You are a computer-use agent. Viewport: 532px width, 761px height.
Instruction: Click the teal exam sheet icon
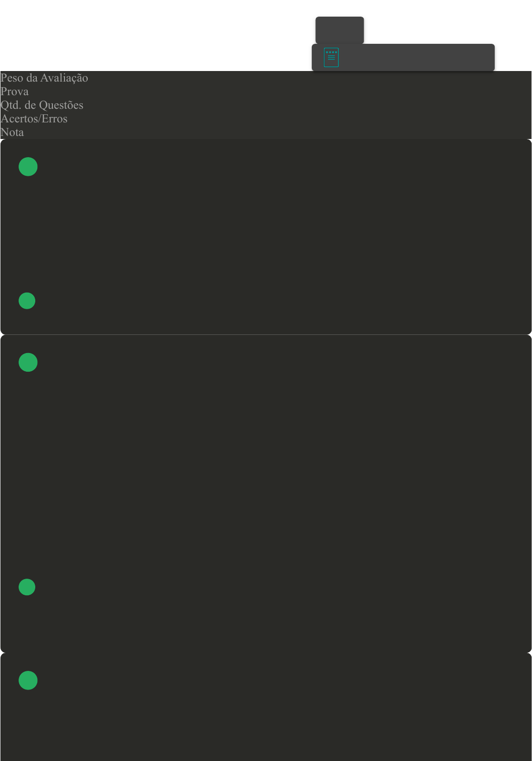(331, 57)
